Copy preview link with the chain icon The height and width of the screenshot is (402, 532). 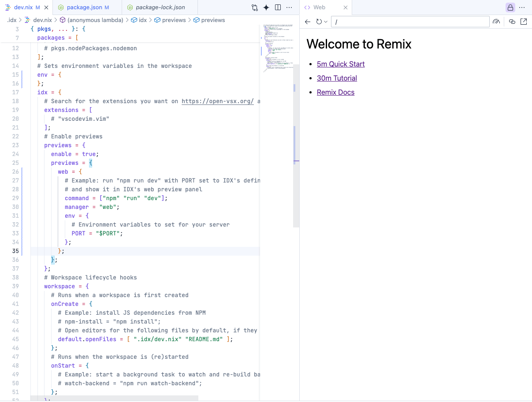coord(512,22)
